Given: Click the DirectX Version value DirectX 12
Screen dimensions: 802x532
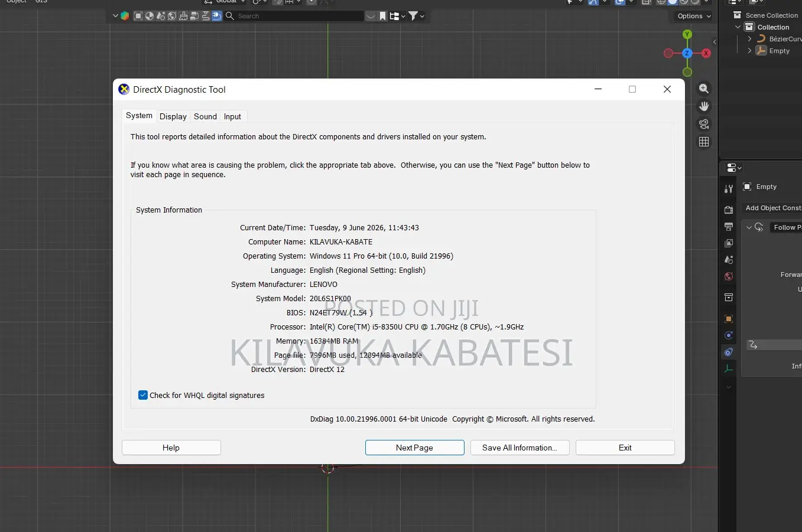Looking at the screenshot, I should pos(327,369).
